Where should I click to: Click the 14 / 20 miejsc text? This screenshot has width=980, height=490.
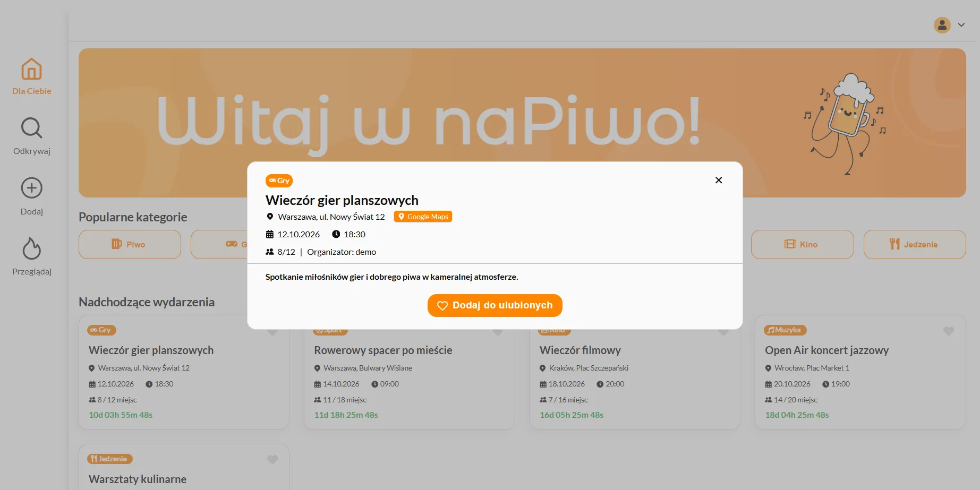796,400
